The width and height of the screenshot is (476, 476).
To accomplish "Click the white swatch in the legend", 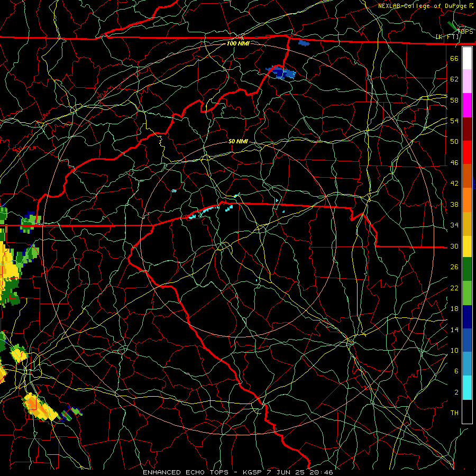I will tap(467, 58).
